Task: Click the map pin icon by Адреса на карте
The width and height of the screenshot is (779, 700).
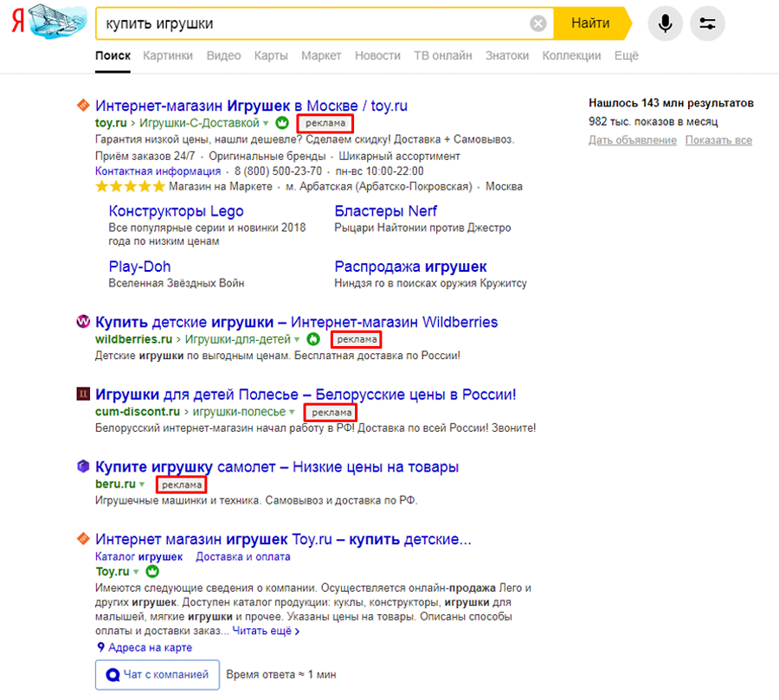Action: click(101, 647)
